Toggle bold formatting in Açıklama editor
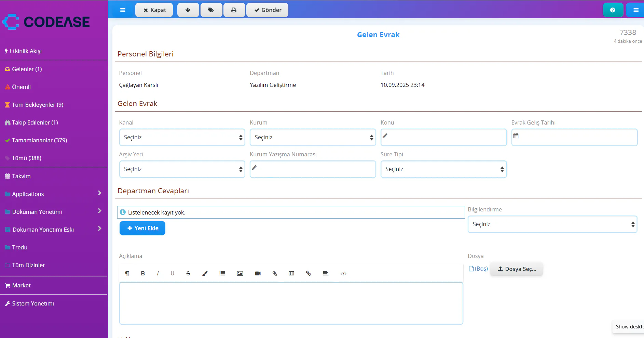 click(143, 273)
